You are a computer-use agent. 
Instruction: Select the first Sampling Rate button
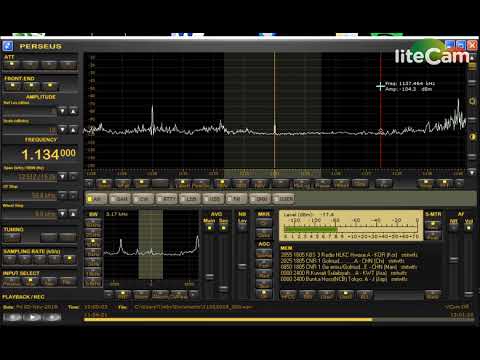pos(9,259)
